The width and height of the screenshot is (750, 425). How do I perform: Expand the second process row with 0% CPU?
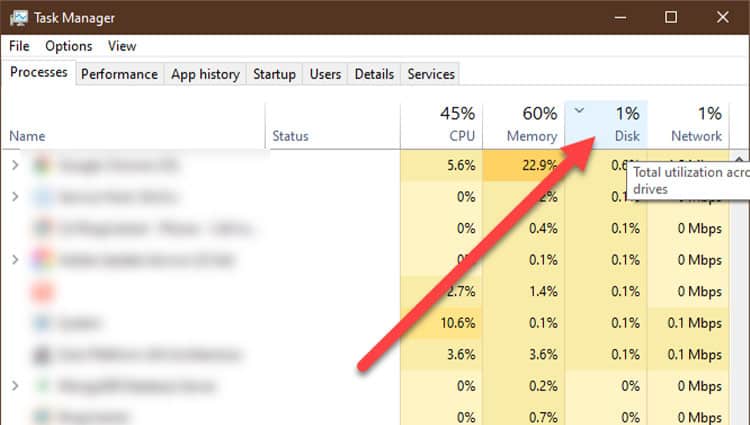pyautogui.click(x=15, y=196)
